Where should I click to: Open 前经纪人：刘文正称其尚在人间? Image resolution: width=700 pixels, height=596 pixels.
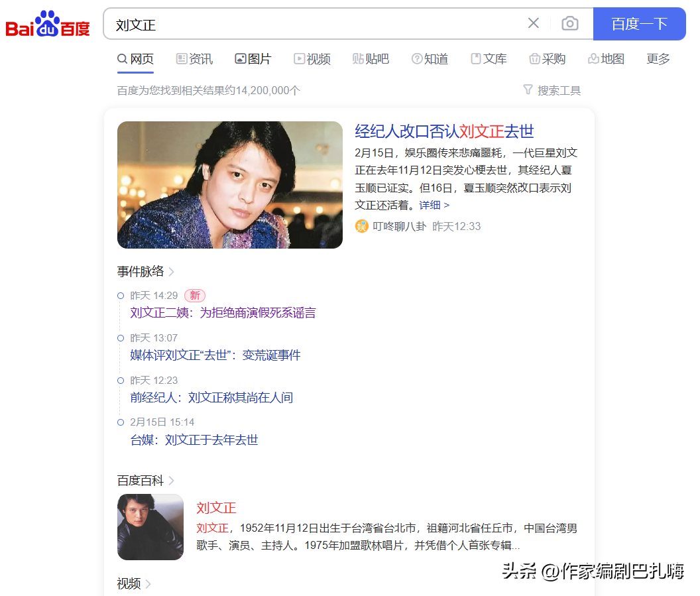(x=211, y=397)
